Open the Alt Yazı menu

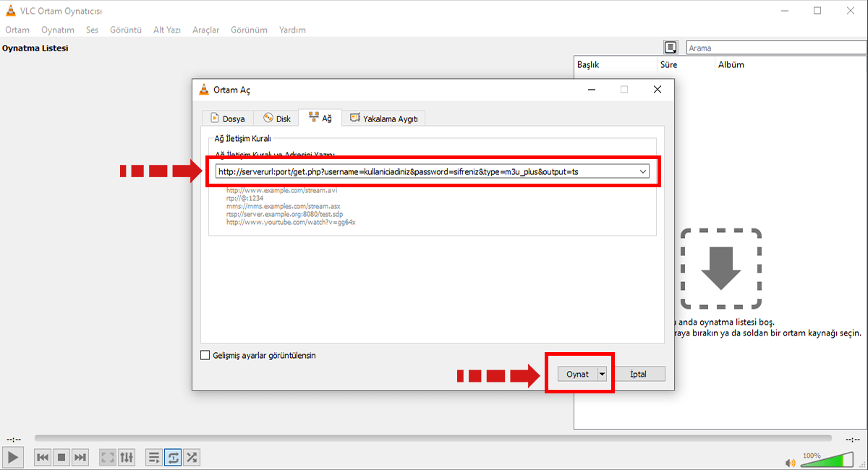pos(167,30)
